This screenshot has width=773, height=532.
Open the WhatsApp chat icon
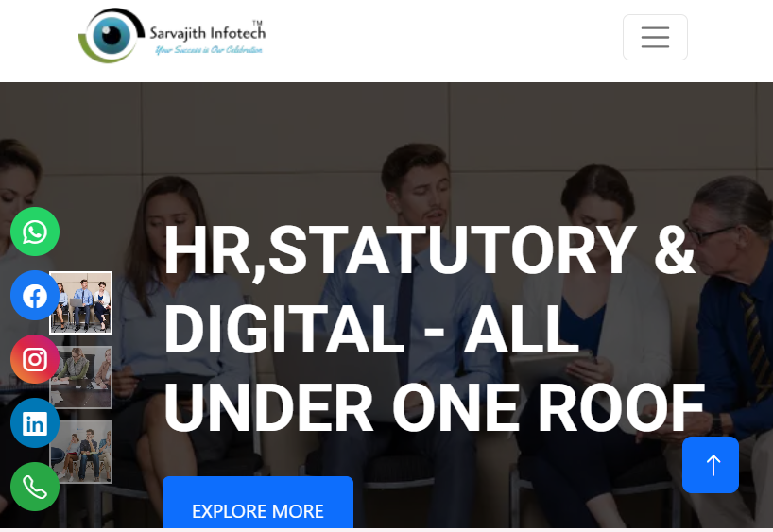(x=35, y=232)
